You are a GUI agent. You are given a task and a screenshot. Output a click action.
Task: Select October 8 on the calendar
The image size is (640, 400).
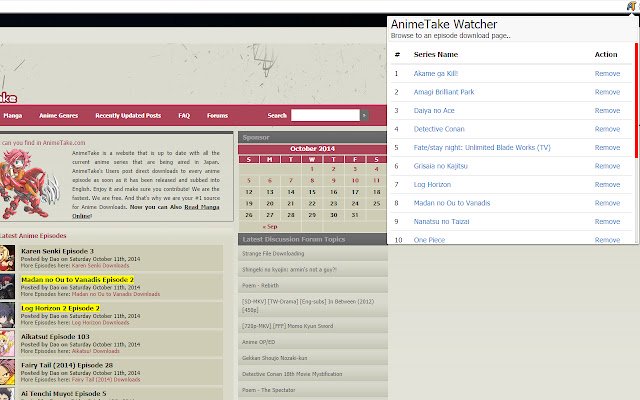point(312,180)
